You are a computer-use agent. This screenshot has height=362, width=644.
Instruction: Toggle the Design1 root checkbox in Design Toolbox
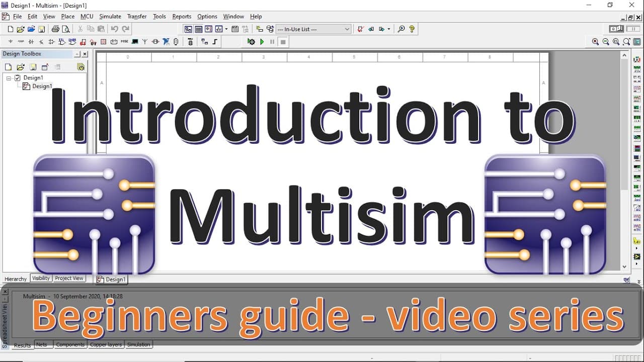click(18, 78)
